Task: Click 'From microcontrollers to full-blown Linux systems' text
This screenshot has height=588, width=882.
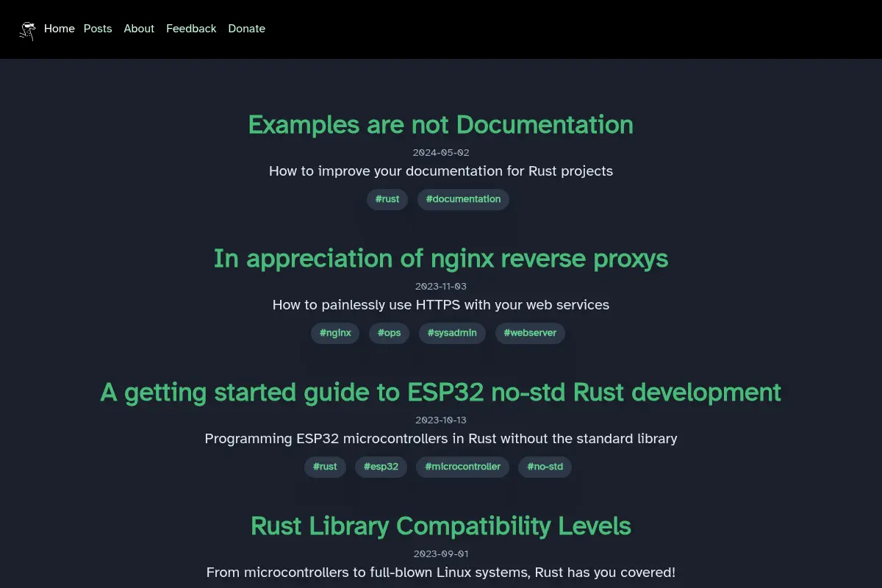Action: [x=441, y=573]
